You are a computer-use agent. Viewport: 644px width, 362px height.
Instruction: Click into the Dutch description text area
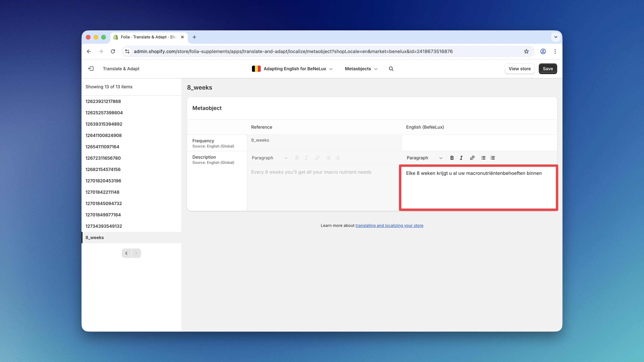(x=478, y=188)
